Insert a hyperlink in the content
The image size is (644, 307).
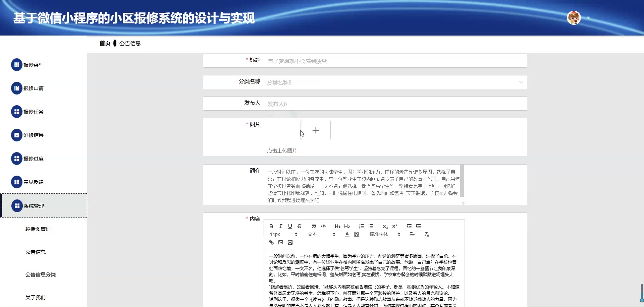(271, 242)
